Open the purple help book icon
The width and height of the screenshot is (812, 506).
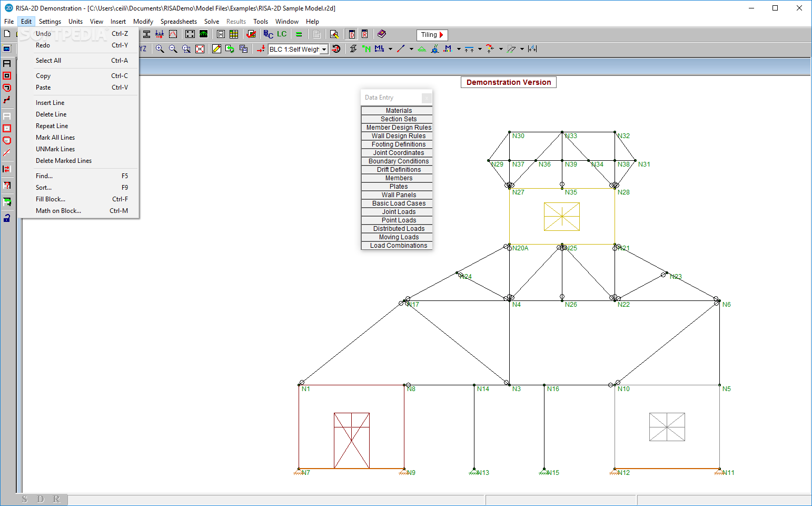[382, 34]
